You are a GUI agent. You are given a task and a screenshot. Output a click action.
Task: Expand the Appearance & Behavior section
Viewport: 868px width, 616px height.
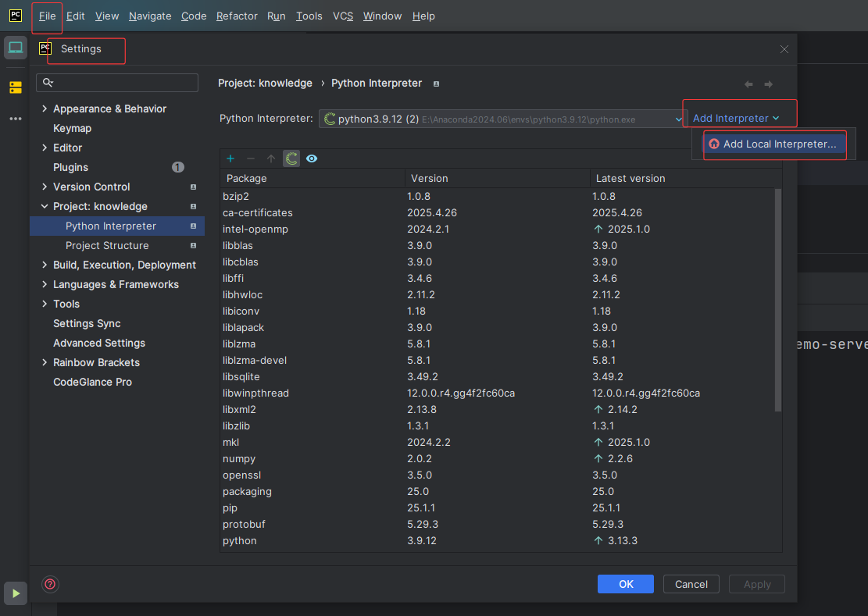click(109, 109)
